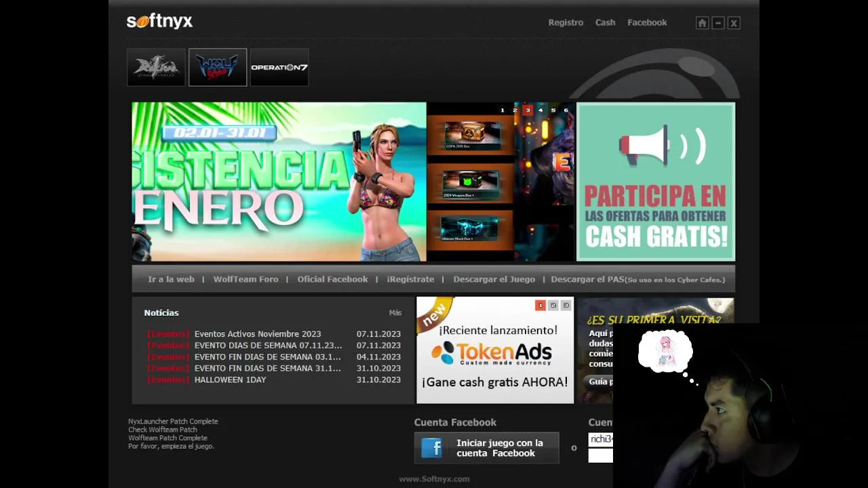Screen dimensions: 868x488
Task: Open the Cash Gratis megaphone ad
Action: pyautogui.click(x=656, y=182)
